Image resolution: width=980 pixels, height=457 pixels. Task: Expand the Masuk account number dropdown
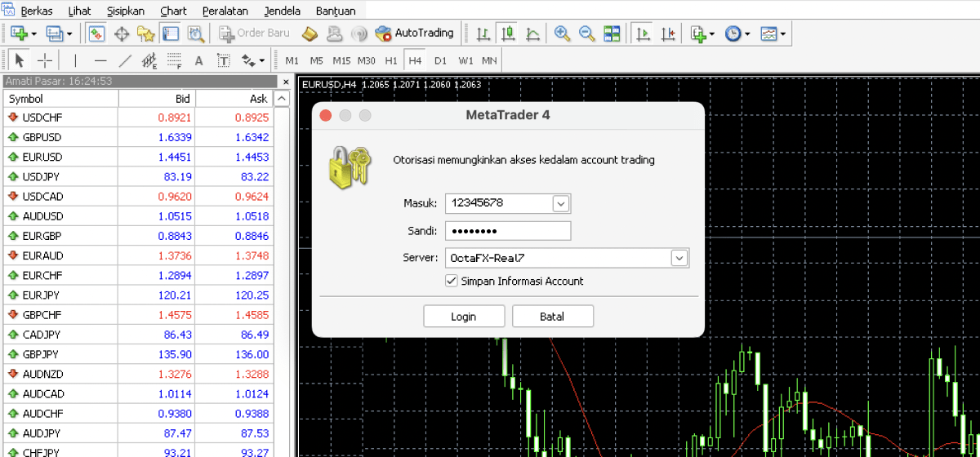560,203
